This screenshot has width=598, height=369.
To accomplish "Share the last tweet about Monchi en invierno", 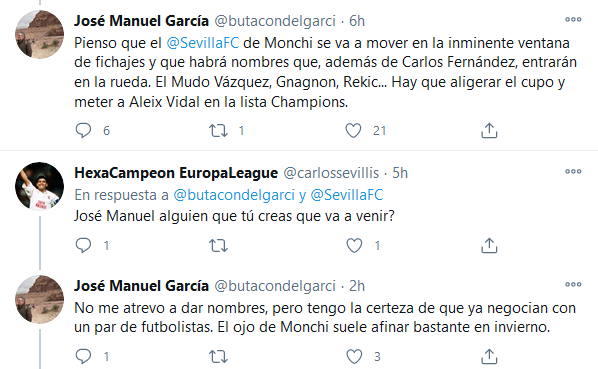I will click(489, 357).
